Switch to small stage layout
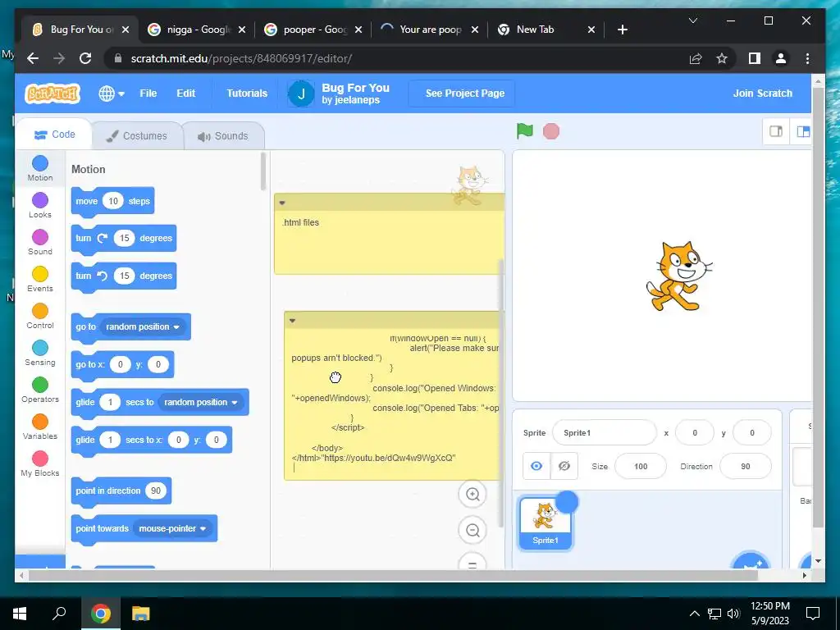Image resolution: width=840 pixels, height=630 pixels. pos(776,131)
